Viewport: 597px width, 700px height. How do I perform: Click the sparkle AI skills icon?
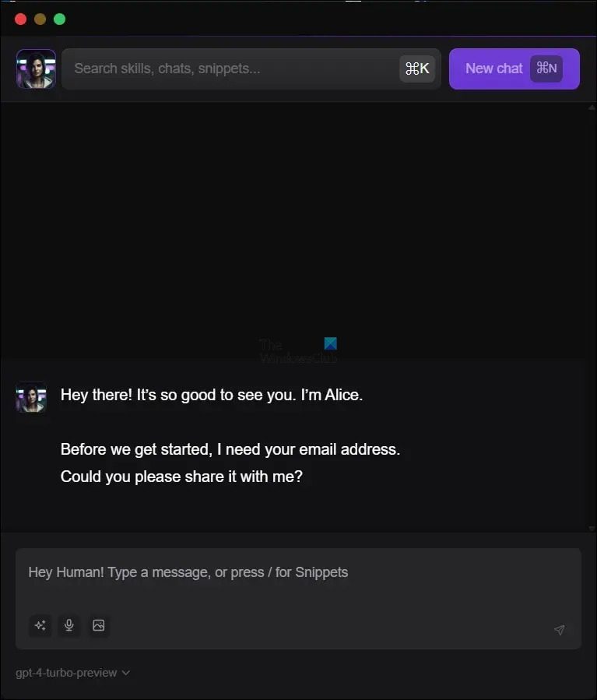pyautogui.click(x=40, y=625)
